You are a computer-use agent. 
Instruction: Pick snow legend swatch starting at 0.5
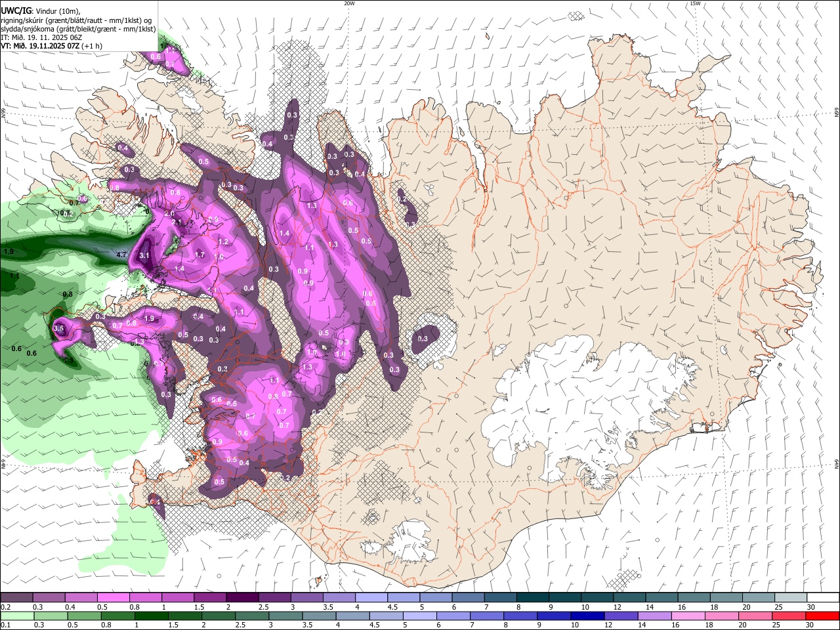113,598
